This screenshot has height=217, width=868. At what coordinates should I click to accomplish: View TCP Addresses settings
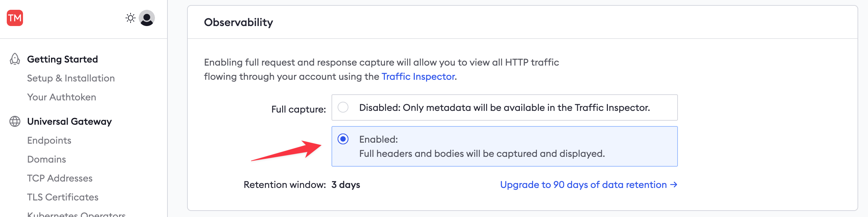coord(60,178)
